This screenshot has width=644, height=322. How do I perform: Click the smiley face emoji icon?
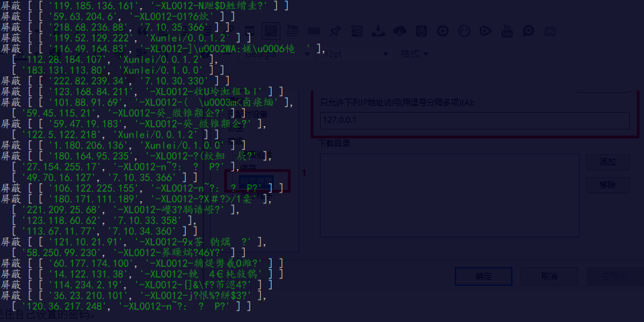click(464, 31)
